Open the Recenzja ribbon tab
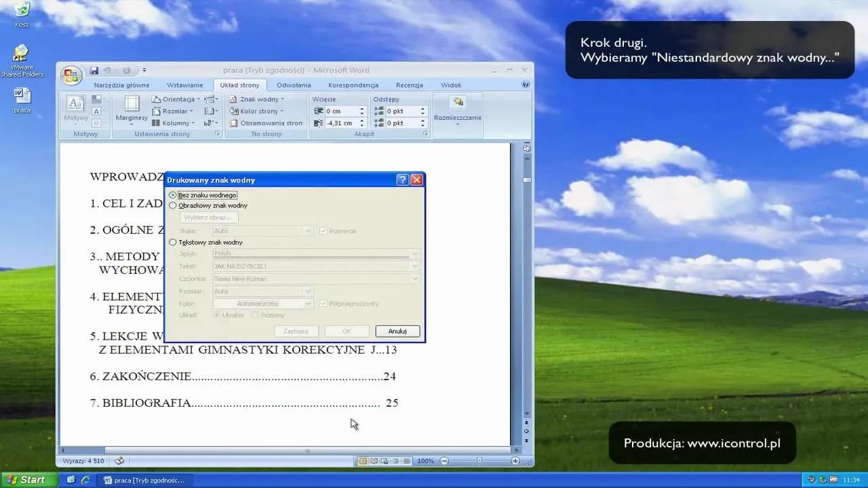This screenshot has height=488, width=868. point(409,85)
